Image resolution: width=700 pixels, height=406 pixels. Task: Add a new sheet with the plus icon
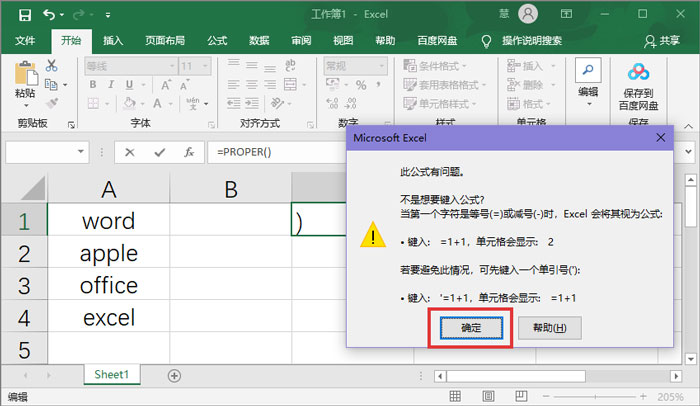point(174,375)
